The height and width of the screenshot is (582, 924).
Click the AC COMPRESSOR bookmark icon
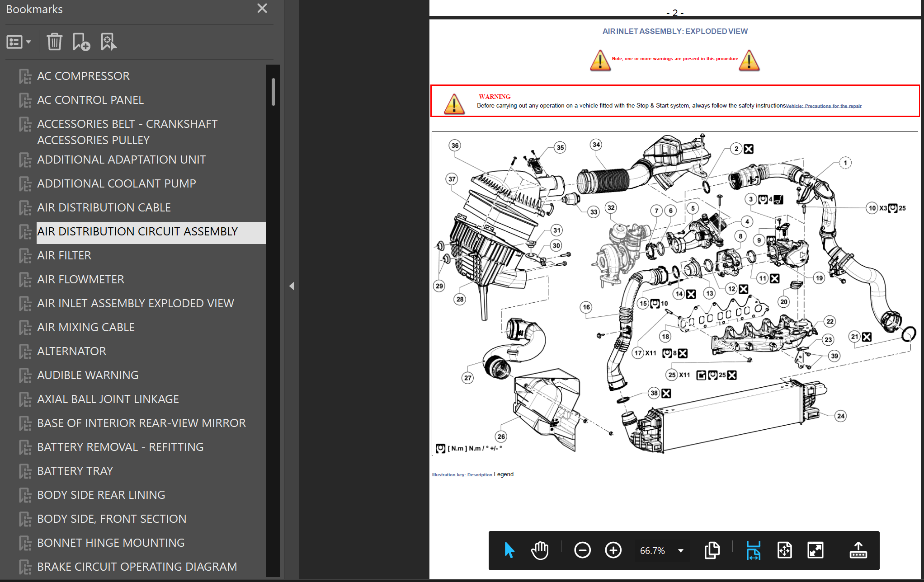25,76
